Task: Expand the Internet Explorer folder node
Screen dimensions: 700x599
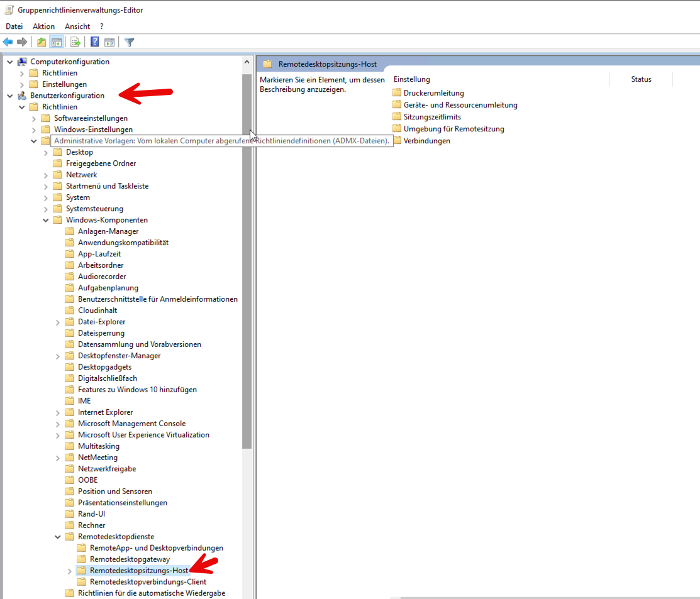Action: pos(58,412)
